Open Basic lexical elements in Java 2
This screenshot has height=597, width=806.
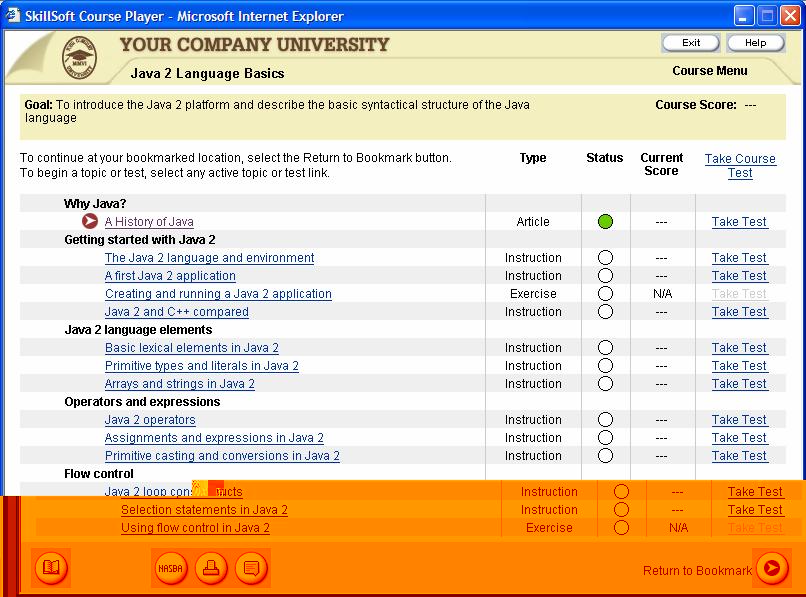(192, 348)
